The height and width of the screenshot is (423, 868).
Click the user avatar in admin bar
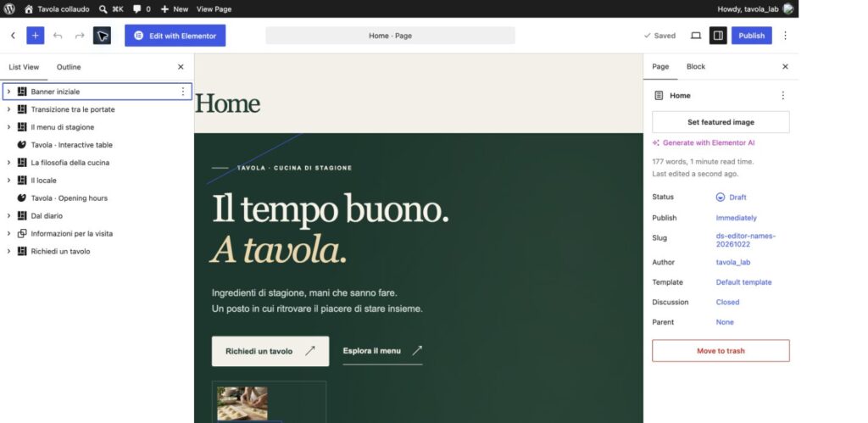click(x=787, y=8)
